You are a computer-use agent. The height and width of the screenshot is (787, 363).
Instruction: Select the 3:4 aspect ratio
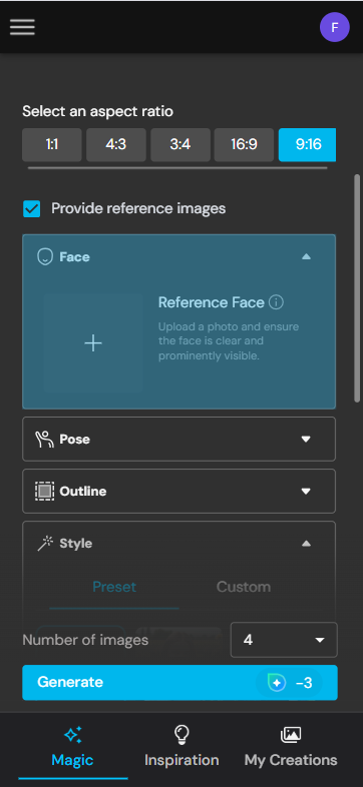tap(180, 145)
